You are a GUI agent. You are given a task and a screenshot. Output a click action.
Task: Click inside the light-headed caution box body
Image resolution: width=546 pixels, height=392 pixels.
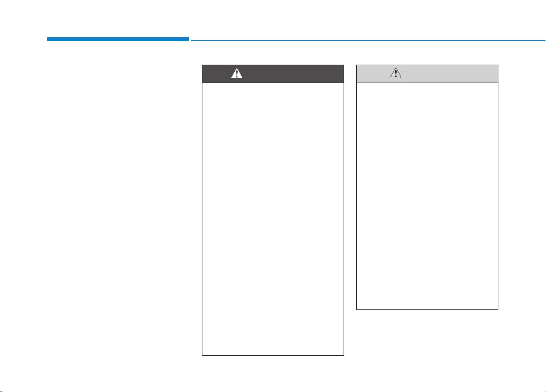tap(427, 196)
